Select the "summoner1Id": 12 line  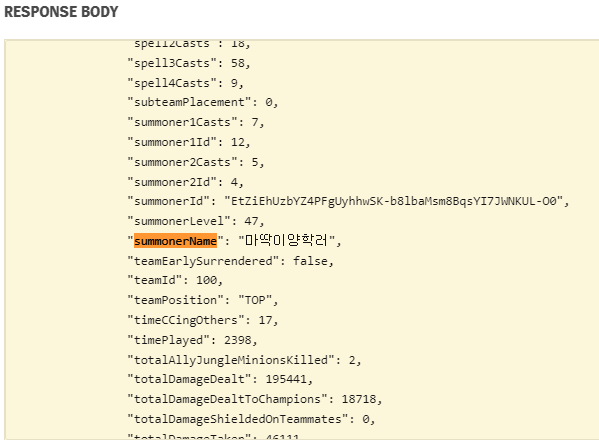(x=189, y=142)
